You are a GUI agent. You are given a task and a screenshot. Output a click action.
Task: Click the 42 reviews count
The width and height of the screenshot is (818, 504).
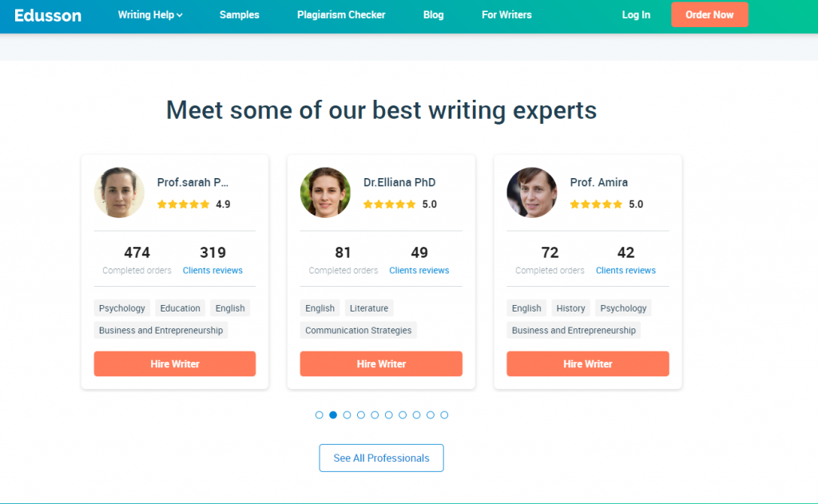coord(626,252)
